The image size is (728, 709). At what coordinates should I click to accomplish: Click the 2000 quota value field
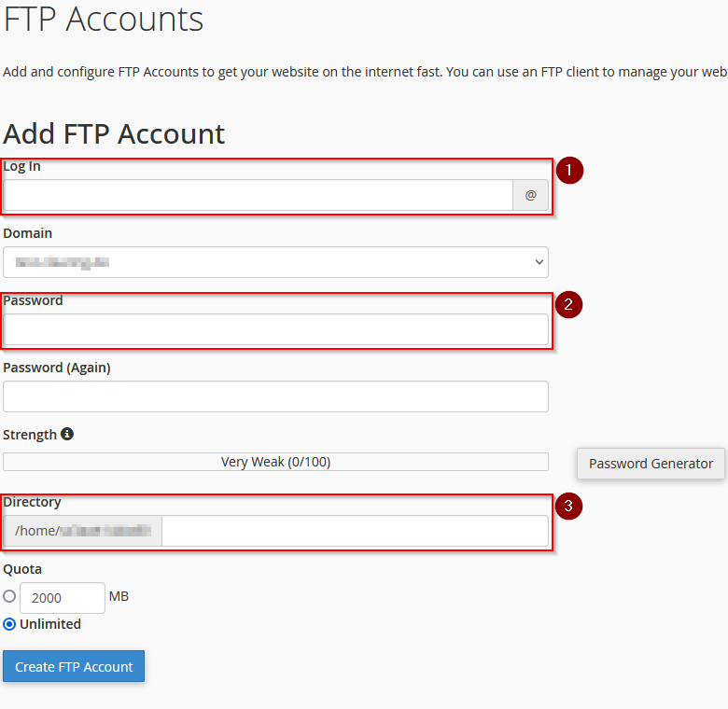[x=63, y=598]
